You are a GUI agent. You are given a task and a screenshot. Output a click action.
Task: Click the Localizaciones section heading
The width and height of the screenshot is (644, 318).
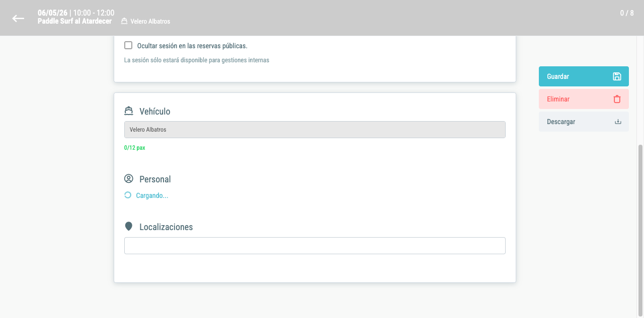pos(166,227)
